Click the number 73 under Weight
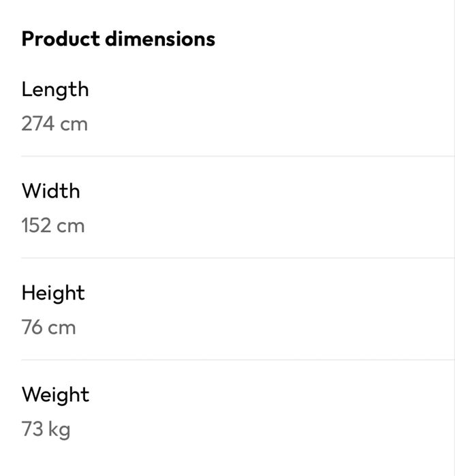 coord(31,430)
